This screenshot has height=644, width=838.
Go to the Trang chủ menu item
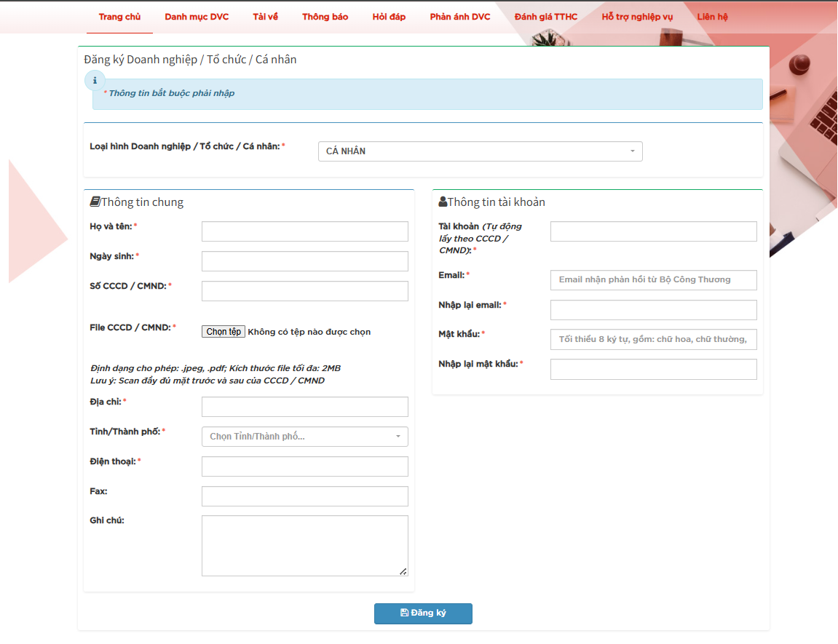click(119, 17)
